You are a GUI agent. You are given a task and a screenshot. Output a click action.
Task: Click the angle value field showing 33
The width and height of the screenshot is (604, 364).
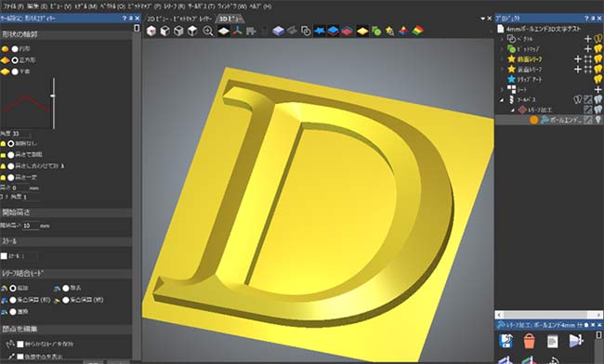(x=20, y=134)
